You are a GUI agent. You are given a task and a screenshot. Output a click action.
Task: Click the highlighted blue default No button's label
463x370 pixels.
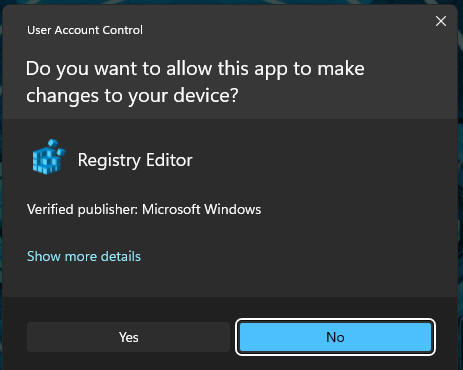(x=335, y=337)
